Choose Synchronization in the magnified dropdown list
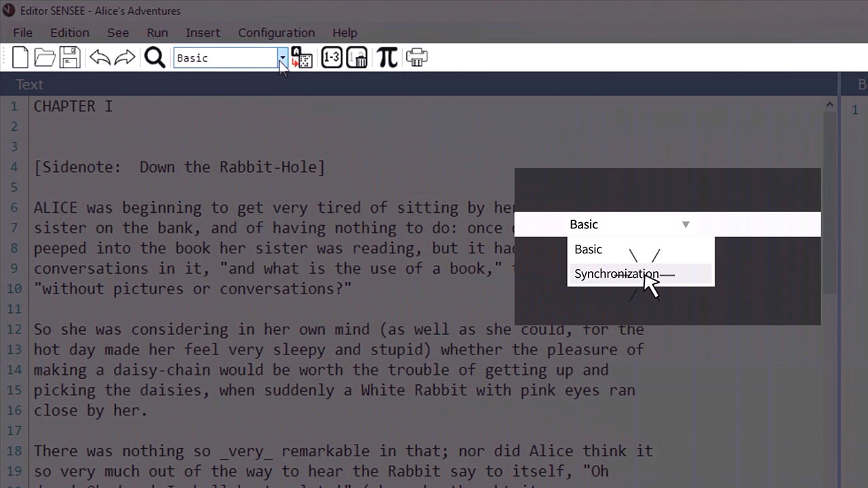 pos(641,274)
